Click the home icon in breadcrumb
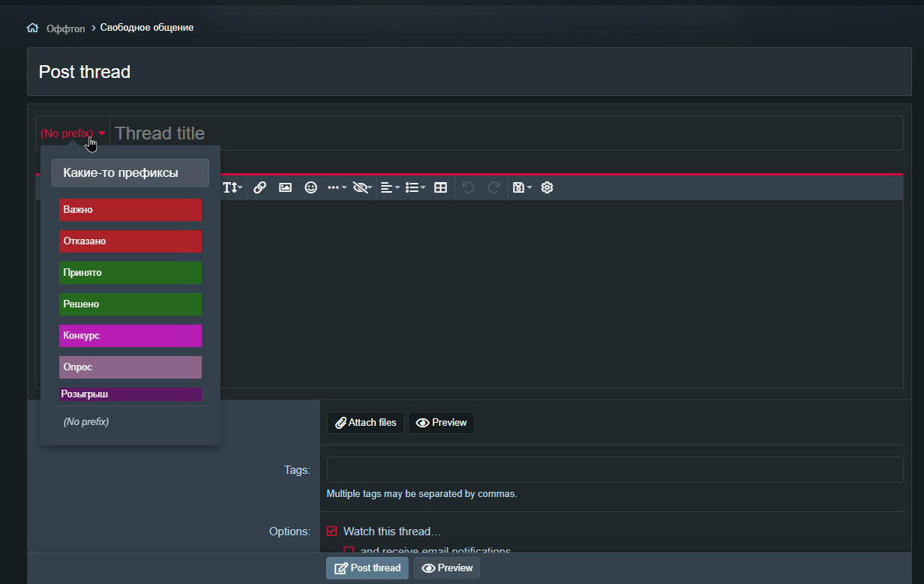924x584 pixels. 32,28
